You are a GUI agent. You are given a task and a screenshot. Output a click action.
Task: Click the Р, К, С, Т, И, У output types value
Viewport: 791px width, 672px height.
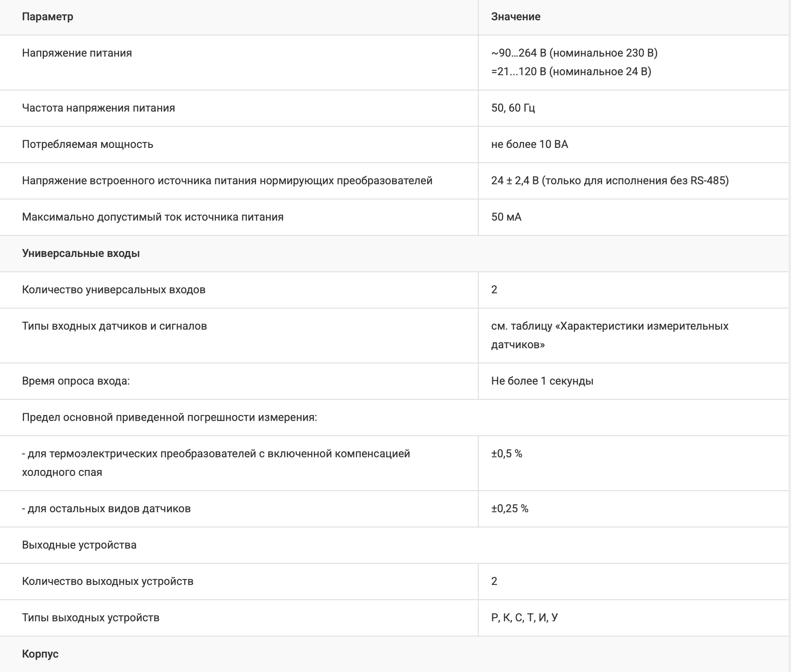[524, 617]
